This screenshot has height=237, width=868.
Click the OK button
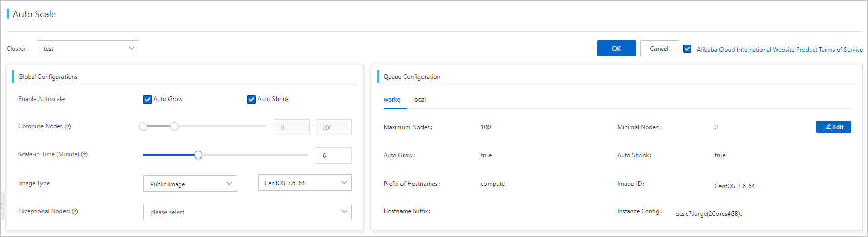(616, 49)
